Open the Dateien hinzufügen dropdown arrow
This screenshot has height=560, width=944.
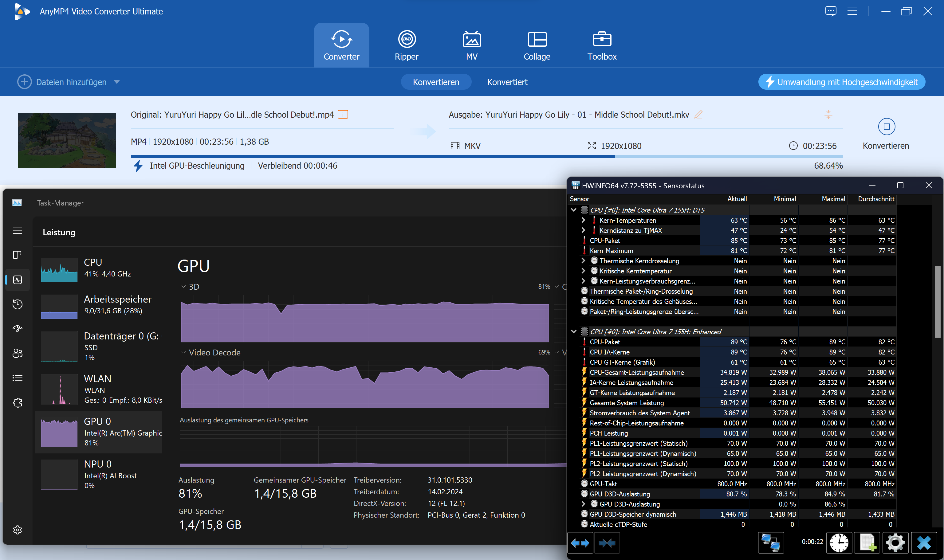point(117,82)
